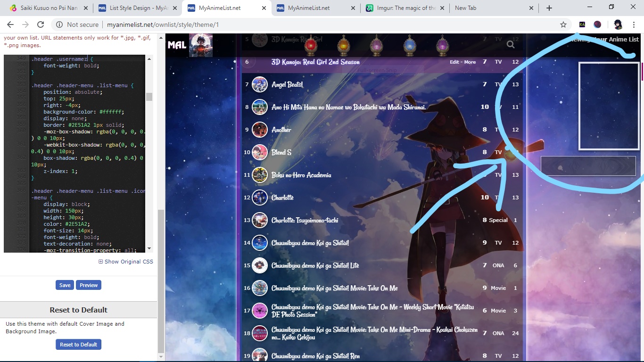Click the Reset to Default button
Image resolution: width=644 pixels, height=362 pixels.
tap(78, 345)
